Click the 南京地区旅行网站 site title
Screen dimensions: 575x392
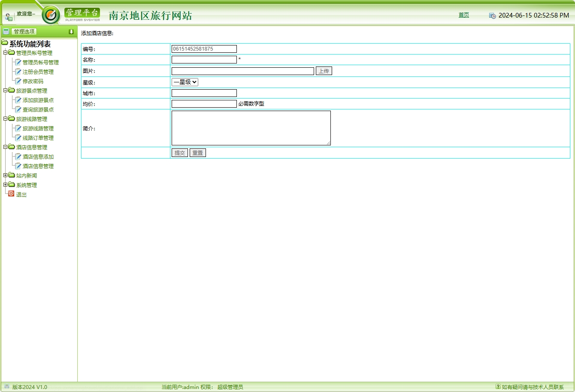(151, 15)
